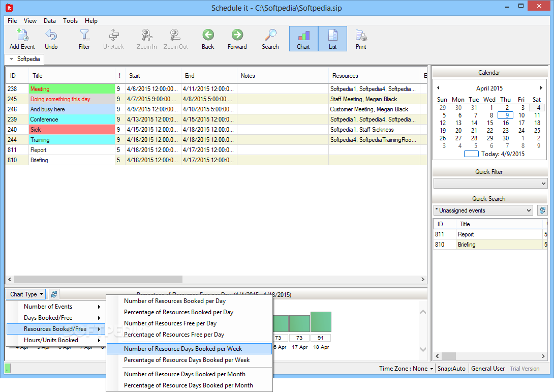Sort by the Start column header

(153, 76)
